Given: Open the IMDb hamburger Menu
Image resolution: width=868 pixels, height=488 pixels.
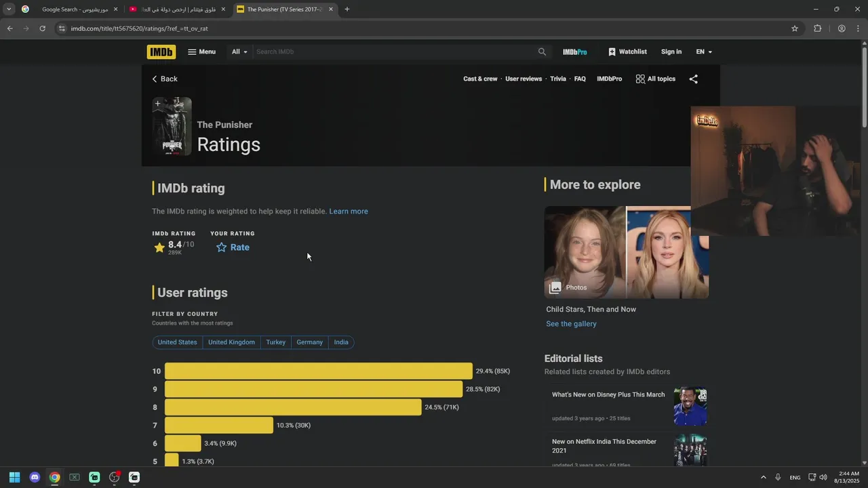Looking at the screenshot, I should click(201, 52).
